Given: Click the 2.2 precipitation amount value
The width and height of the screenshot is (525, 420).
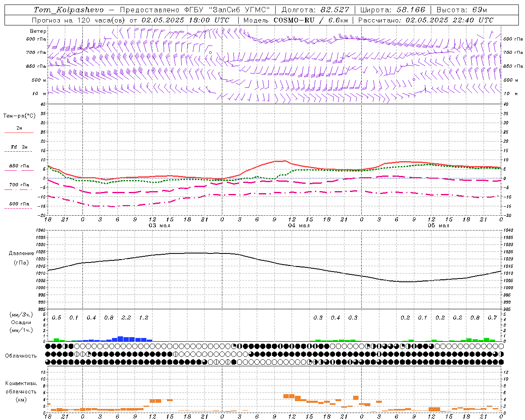Looking at the screenshot, I should tap(126, 318).
